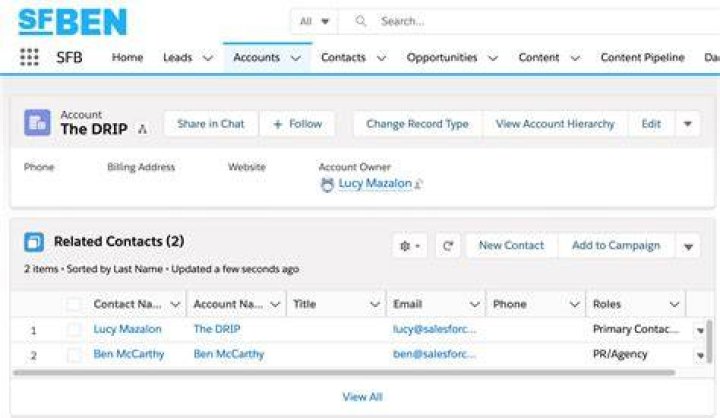This screenshot has height=418, width=720.
Task: Click Add to Campaign button
Action: point(616,246)
